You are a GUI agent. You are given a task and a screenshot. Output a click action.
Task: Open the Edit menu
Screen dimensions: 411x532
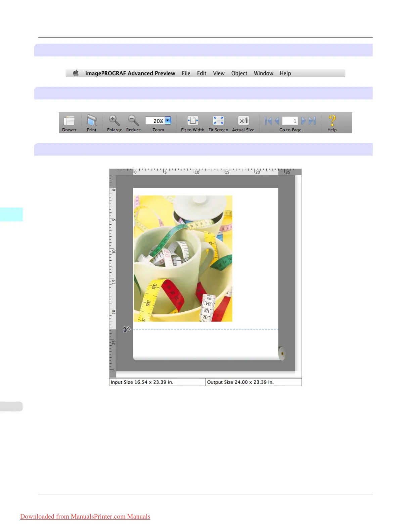pyautogui.click(x=201, y=73)
